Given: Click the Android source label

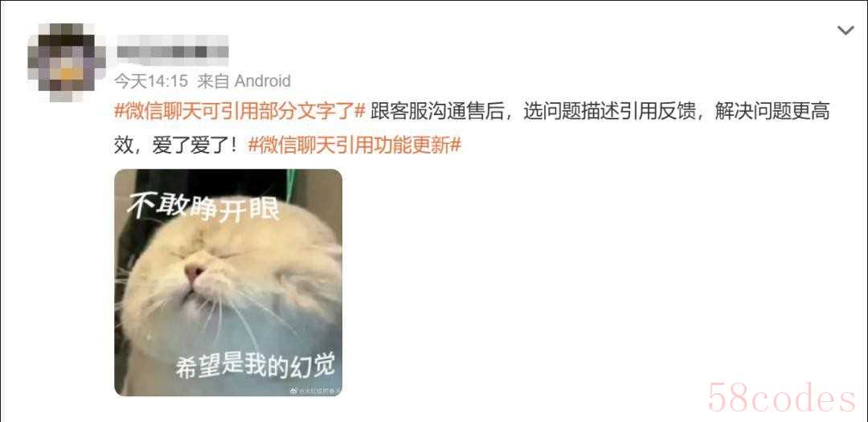Looking at the screenshot, I should tap(262, 81).
